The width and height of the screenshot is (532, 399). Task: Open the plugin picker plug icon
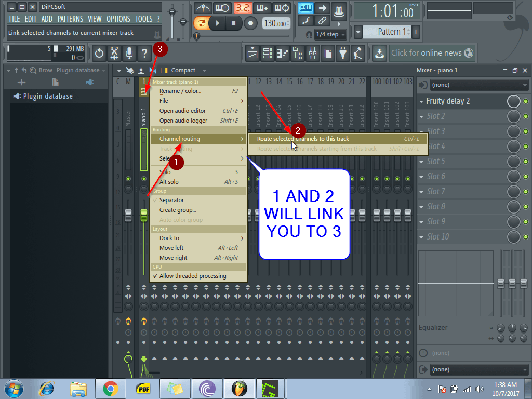pyautogui.click(x=343, y=53)
